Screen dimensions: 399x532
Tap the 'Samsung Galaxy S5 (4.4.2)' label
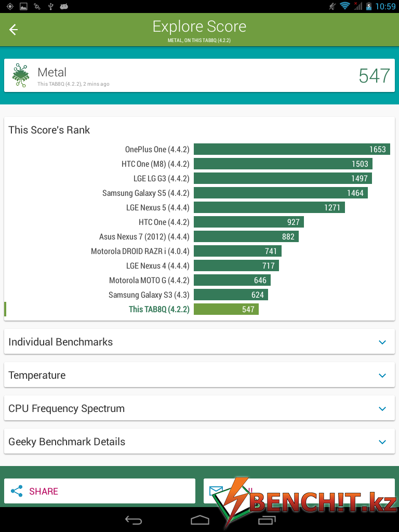pos(146,193)
